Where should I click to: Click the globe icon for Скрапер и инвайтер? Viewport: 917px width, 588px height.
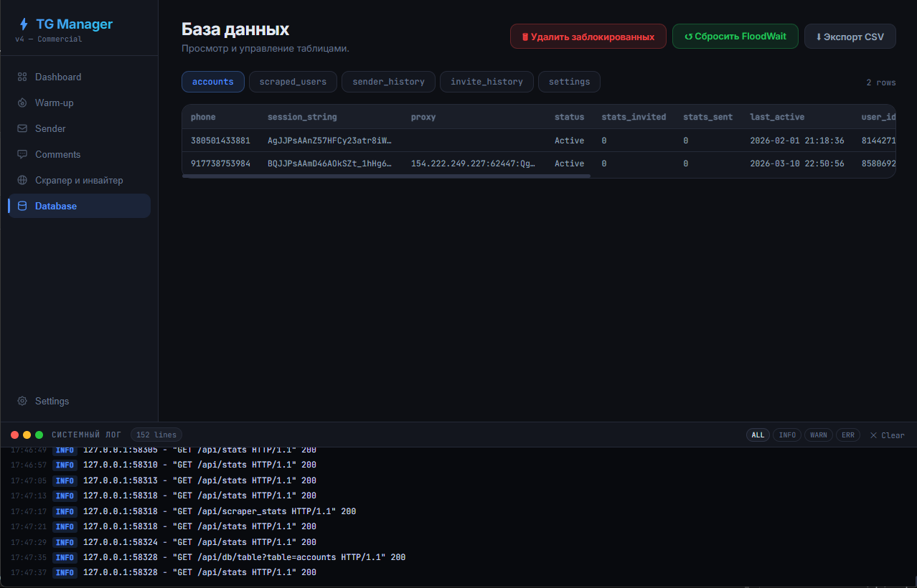22,180
